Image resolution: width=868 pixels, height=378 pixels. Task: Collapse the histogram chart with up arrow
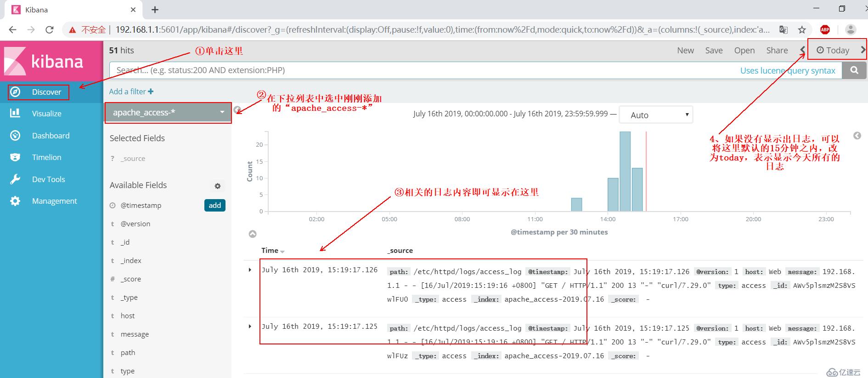[x=253, y=234]
